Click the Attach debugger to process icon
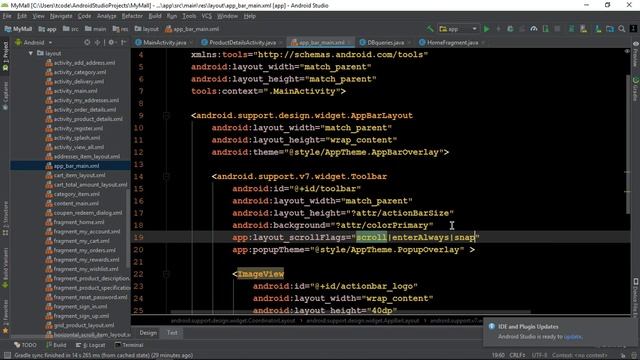 click(x=546, y=29)
